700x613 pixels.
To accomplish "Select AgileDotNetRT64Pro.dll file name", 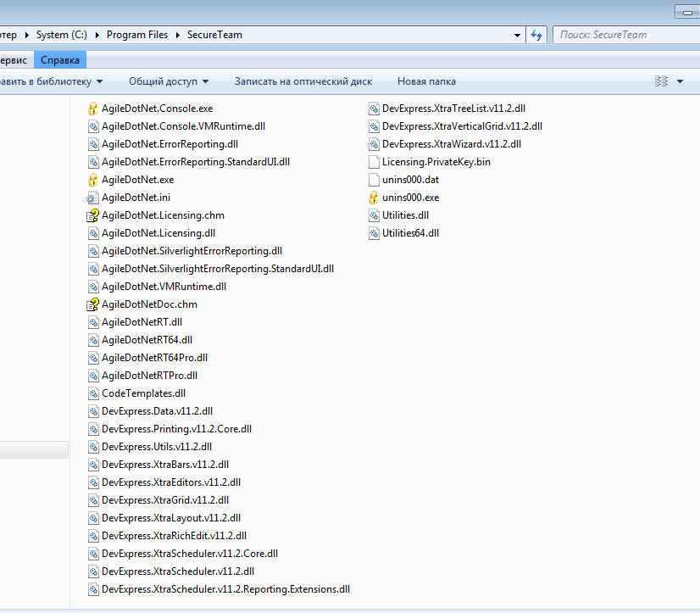I will tap(154, 358).
